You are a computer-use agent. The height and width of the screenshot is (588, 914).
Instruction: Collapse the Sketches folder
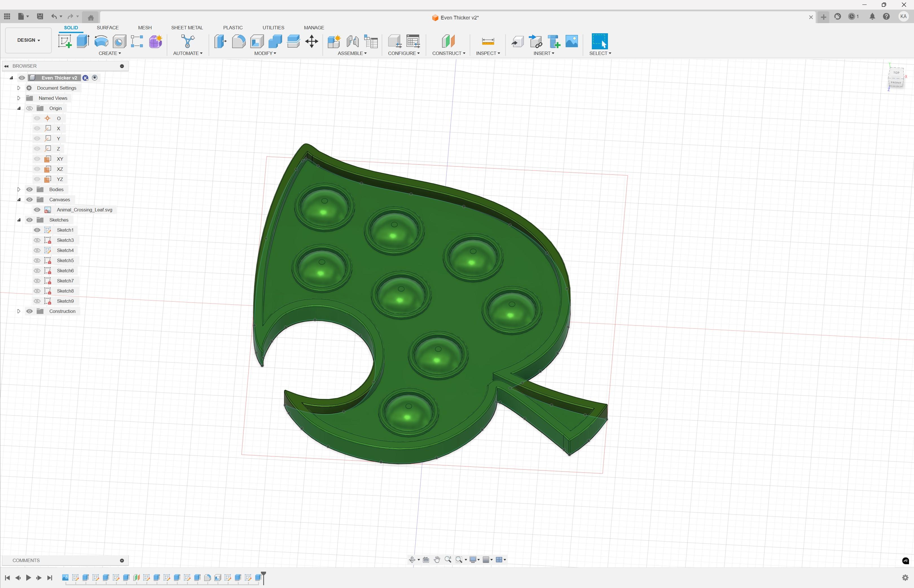19,220
